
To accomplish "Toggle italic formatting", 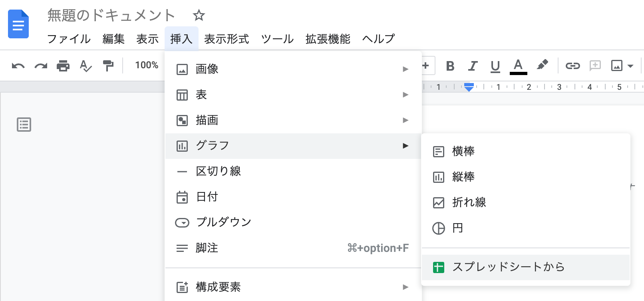I will [x=473, y=66].
